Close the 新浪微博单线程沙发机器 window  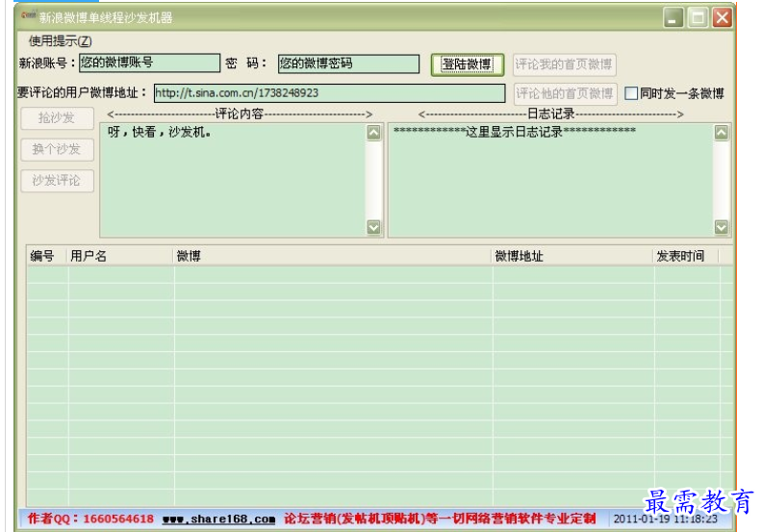point(723,18)
